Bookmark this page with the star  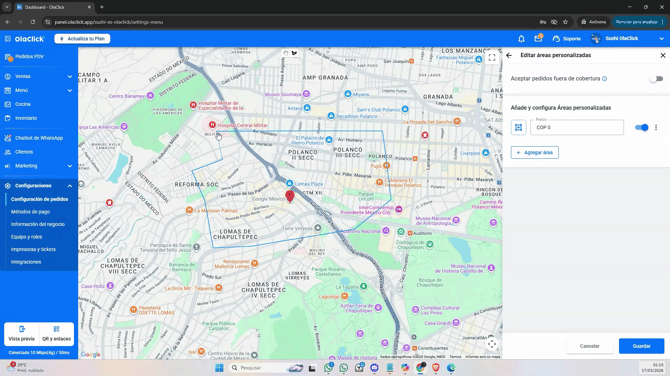click(565, 22)
